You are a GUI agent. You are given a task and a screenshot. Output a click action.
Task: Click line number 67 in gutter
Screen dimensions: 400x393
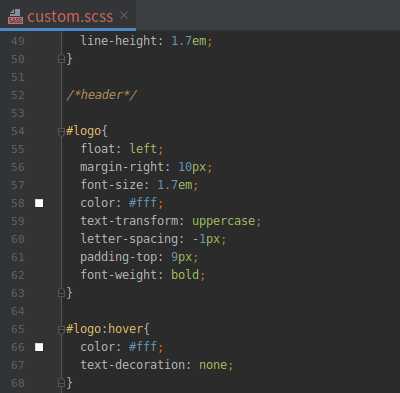pyautogui.click(x=18, y=365)
